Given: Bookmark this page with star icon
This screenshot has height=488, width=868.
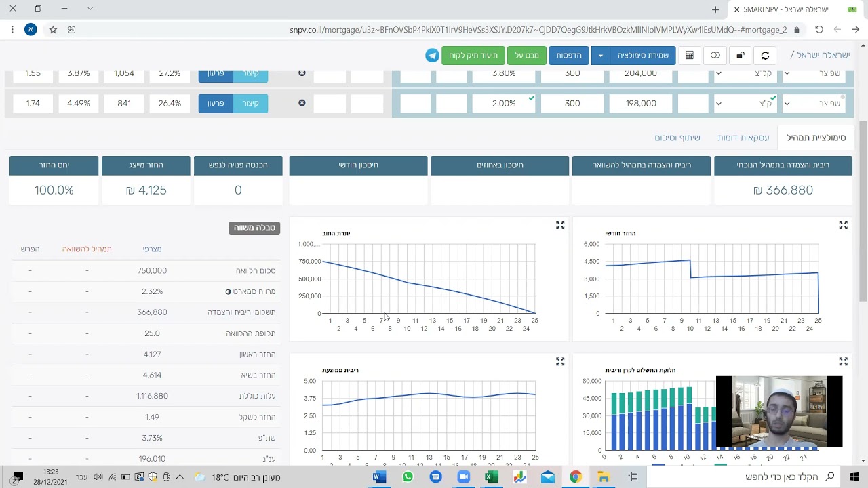Looking at the screenshot, I should pos(53,30).
